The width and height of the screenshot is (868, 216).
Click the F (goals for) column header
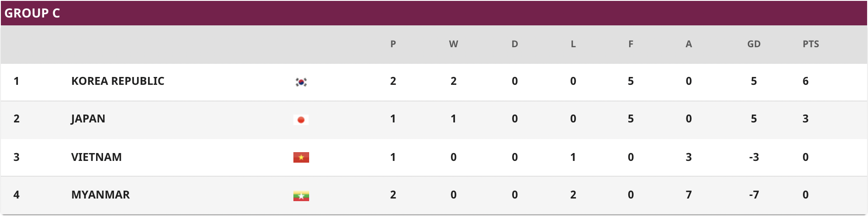coord(631,44)
